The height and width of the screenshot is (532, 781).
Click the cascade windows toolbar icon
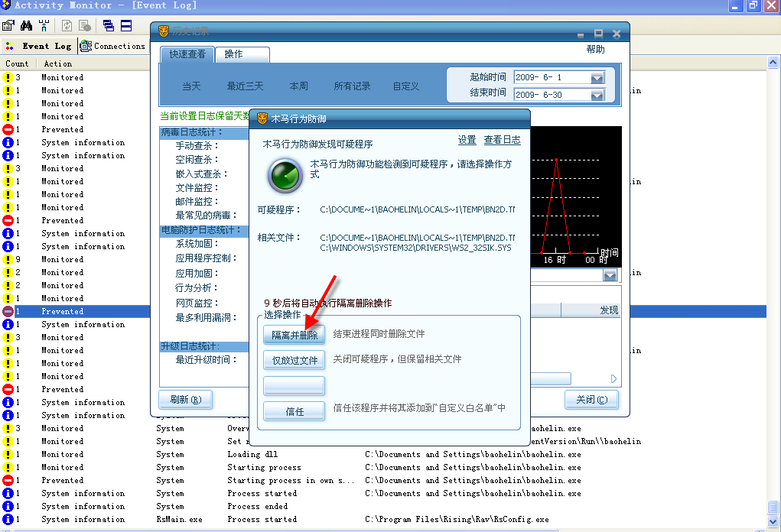coord(108,25)
